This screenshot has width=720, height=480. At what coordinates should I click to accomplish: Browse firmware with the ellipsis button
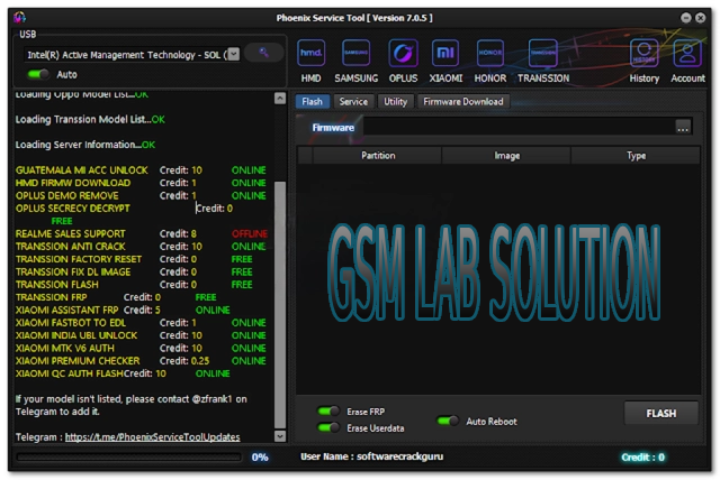683,127
